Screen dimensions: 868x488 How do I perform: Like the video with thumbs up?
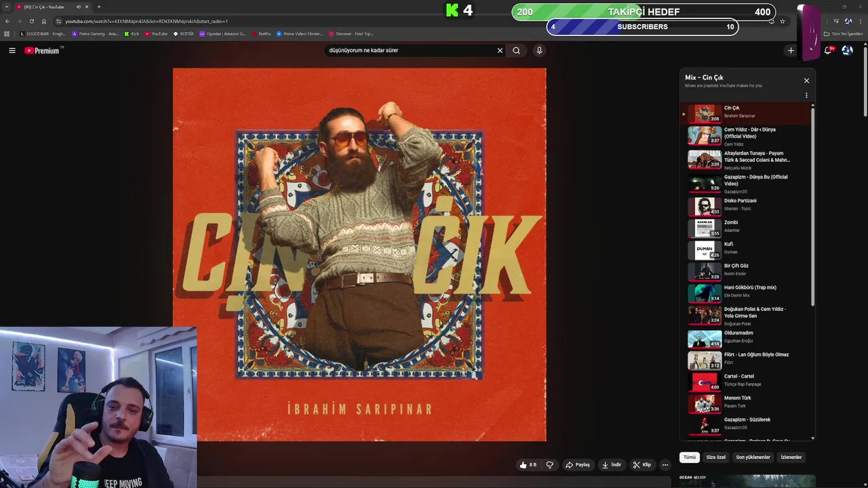click(x=528, y=465)
